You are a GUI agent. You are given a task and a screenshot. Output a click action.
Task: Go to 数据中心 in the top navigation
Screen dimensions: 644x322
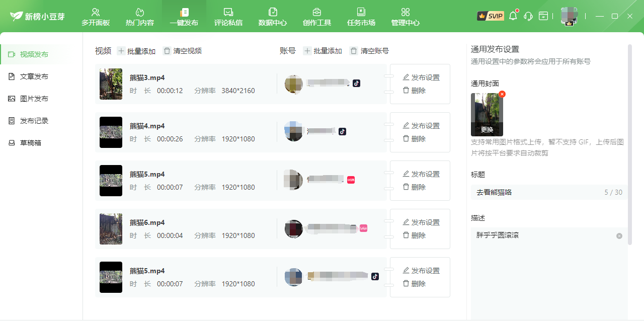(x=273, y=17)
